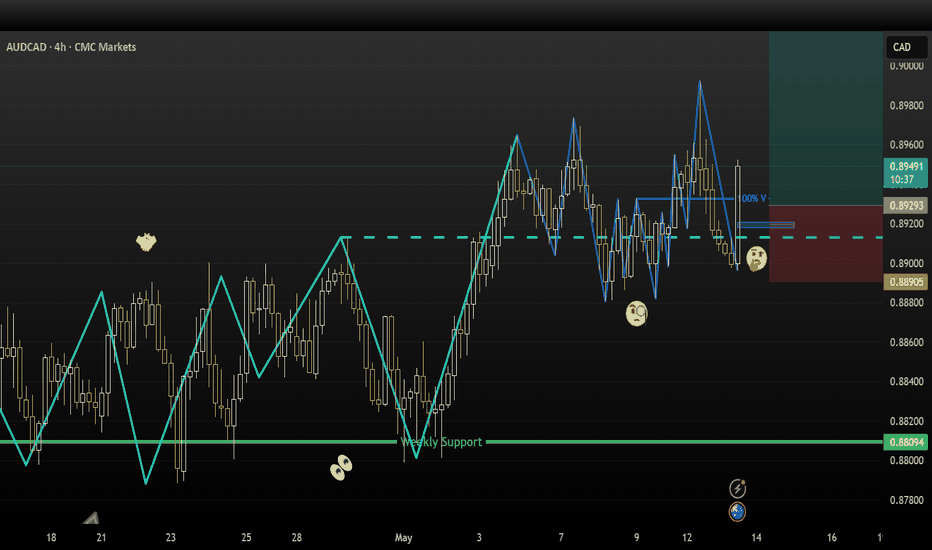
Task: Click the 0.88600 price axis label
Action: click(906, 342)
